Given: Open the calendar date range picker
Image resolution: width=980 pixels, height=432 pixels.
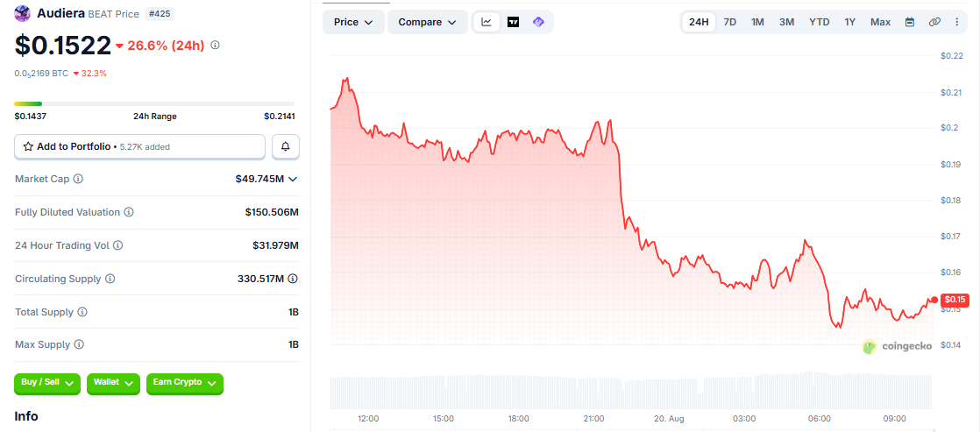Looking at the screenshot, I should coord(910,22).
